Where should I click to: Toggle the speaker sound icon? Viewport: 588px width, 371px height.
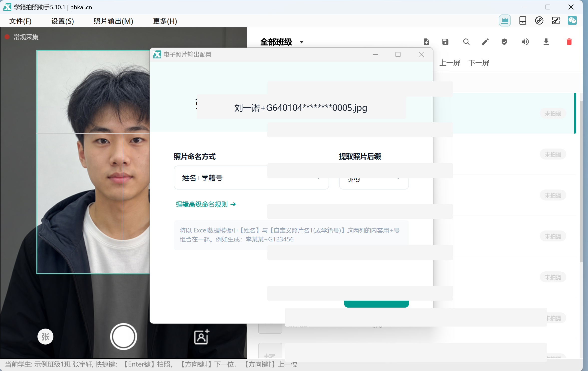click(x=525, y=42)
